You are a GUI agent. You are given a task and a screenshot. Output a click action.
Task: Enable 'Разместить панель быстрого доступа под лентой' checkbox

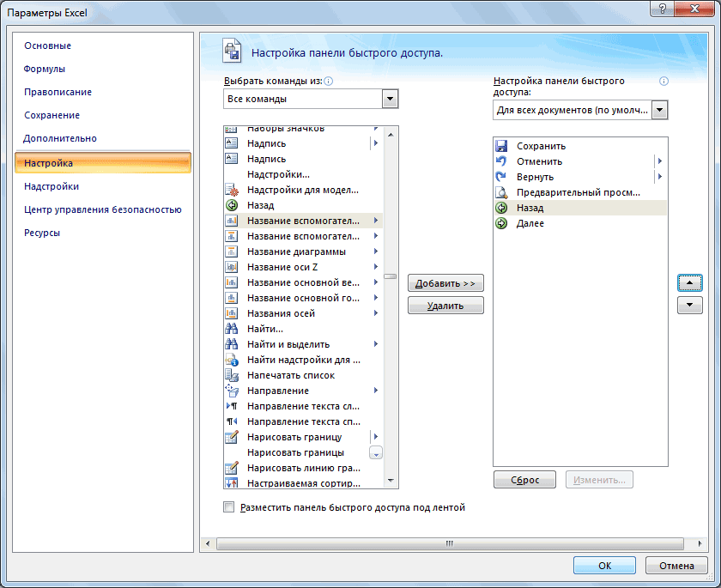tap(229, 507)
